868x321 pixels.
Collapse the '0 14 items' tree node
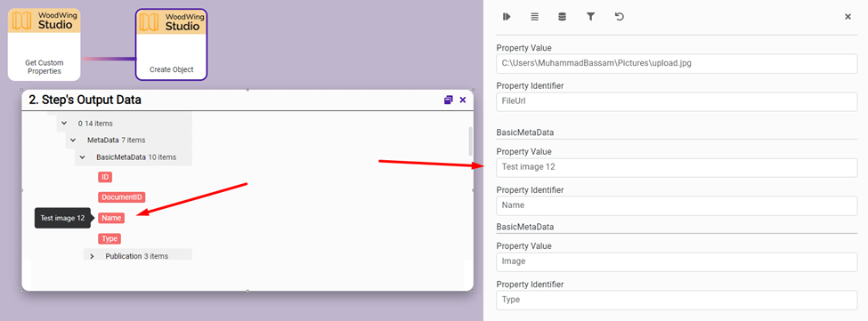click(64, 124)
